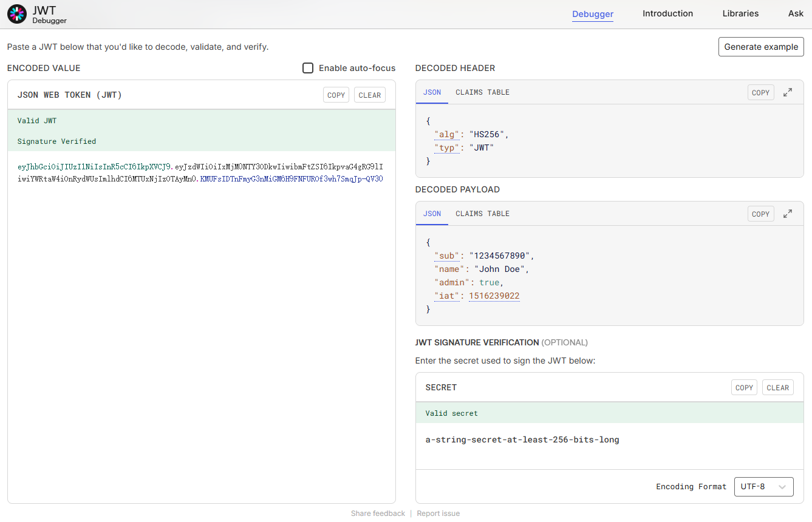Select the JSON tab in Decoded Payload
812x522 pixels.
(432, 214)
